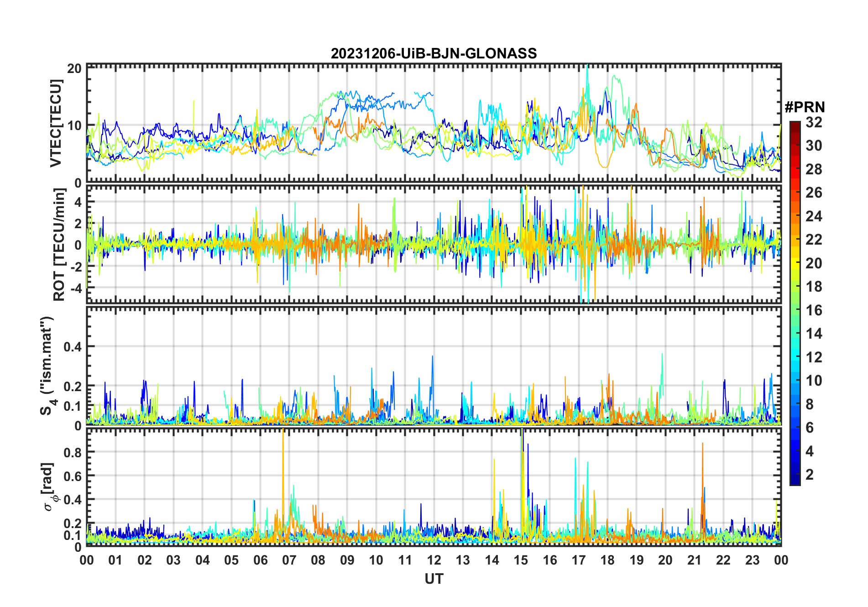The height and width of the screenshot is (607, 868).
Task: Click the 20 tick on VTEC axis
Action: pos(75,68)
